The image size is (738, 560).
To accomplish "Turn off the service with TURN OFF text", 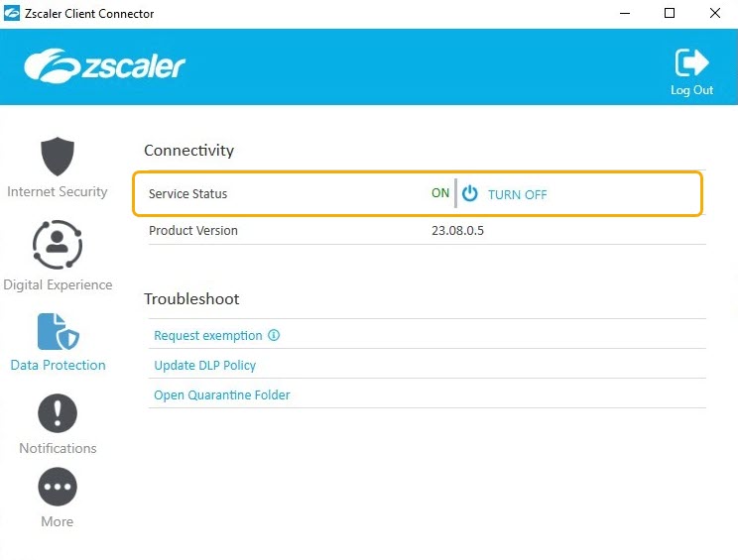I will click(517, 194).
